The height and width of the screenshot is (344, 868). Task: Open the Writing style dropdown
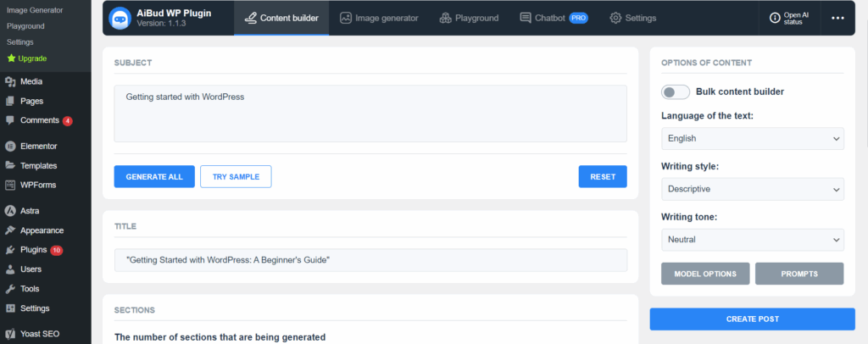click(753, 189)
